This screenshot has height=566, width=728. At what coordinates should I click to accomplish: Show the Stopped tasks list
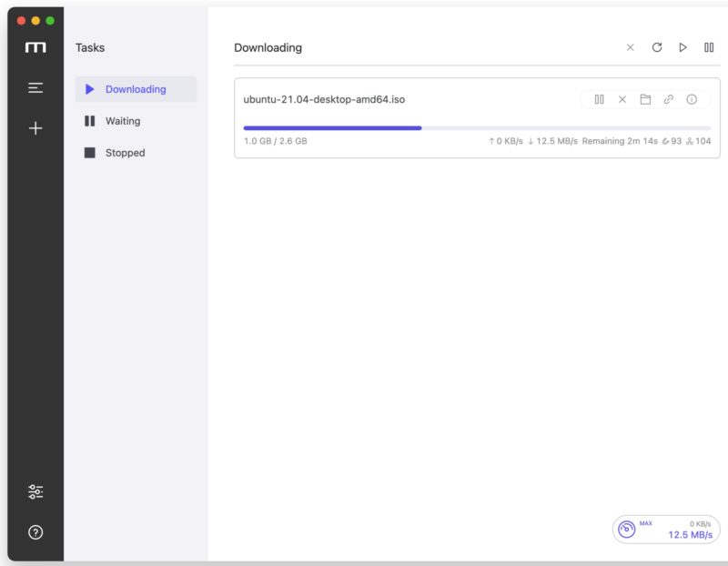point(125,153)
